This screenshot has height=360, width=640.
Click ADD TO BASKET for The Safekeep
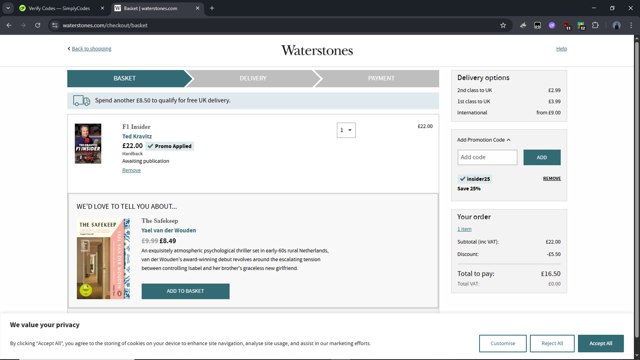[185, 291]
